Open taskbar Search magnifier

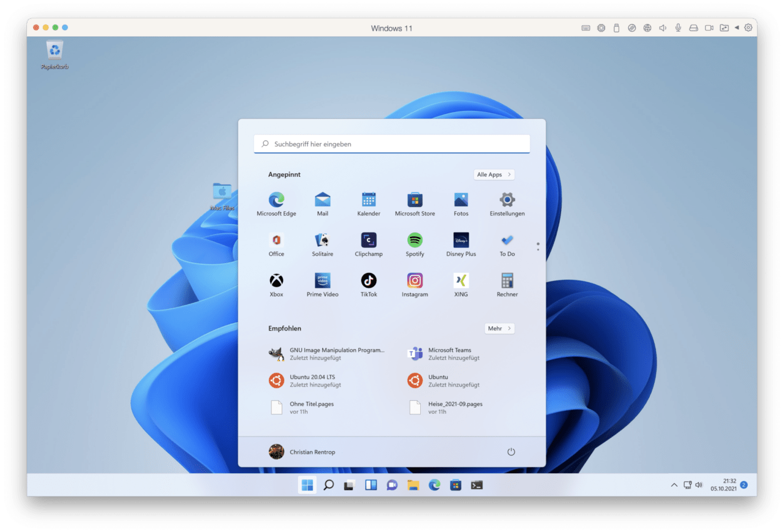coord(328,485)
